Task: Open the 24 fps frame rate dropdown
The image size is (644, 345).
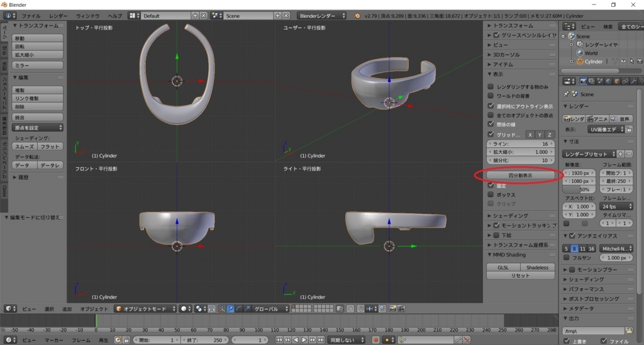Action: pyautogui.click(x=616, y=206)
